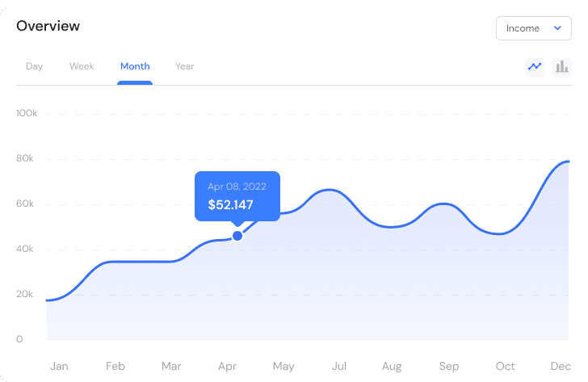
Task: Click the Apr label on x-axis
Action: (x=227, y=366)
